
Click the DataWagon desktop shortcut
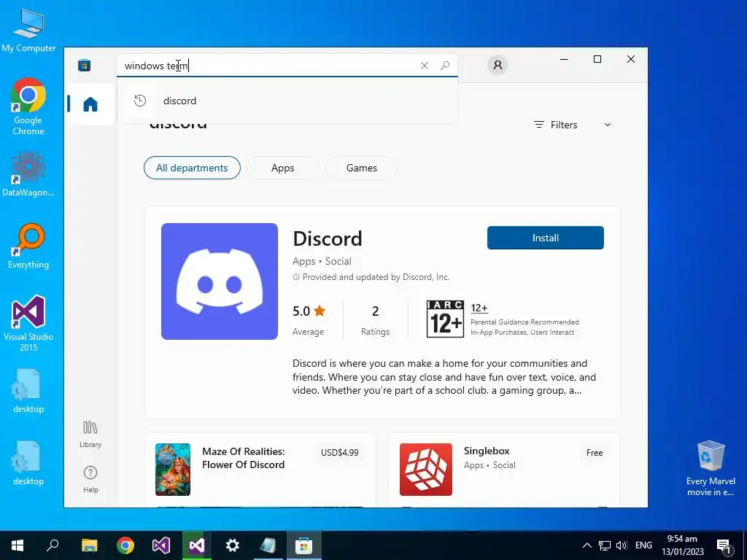tap(28, 174)
